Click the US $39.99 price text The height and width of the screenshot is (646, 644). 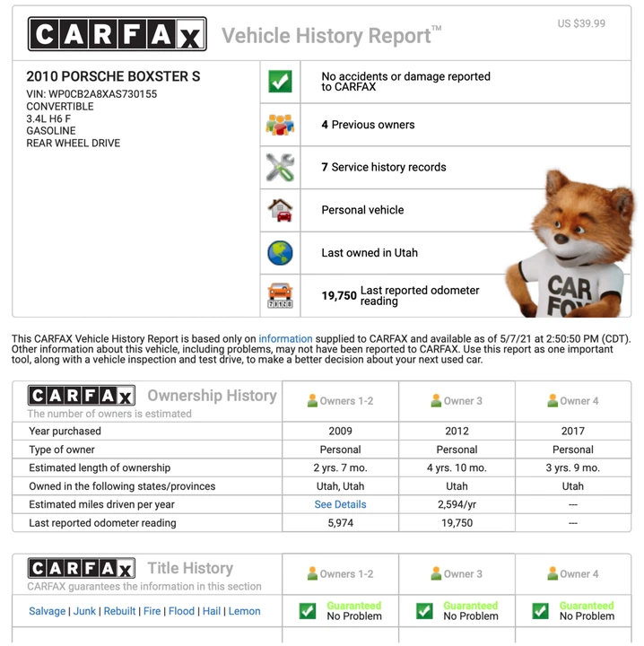point(581,23)
